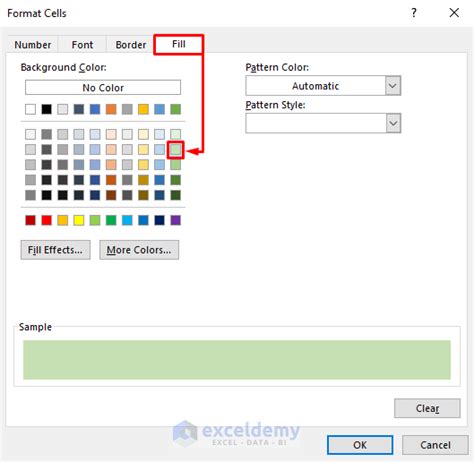Open the Font tab
This screenshot has height=462, width=474.
tap(82, 45)
